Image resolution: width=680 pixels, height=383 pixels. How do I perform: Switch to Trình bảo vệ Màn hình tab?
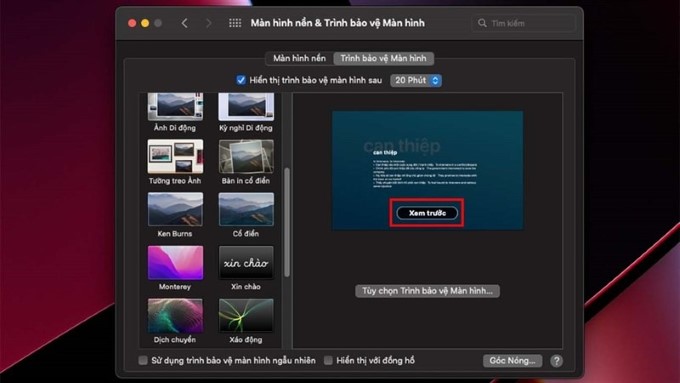click(383, 58)
